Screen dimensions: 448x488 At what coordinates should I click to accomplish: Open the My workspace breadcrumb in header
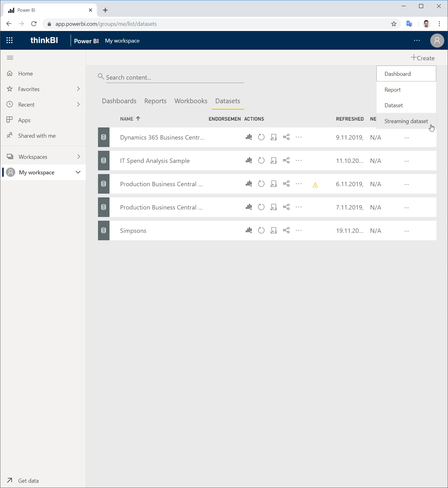coord(122,41)
